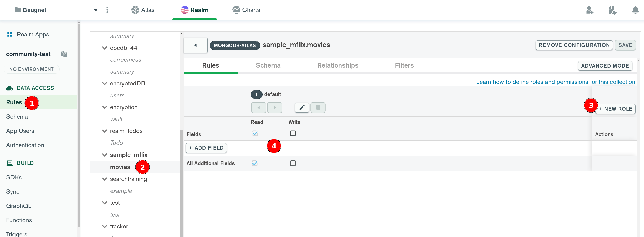Click the trash delete role icon
The image size is (644, 237).
click(x=318, y=108)
